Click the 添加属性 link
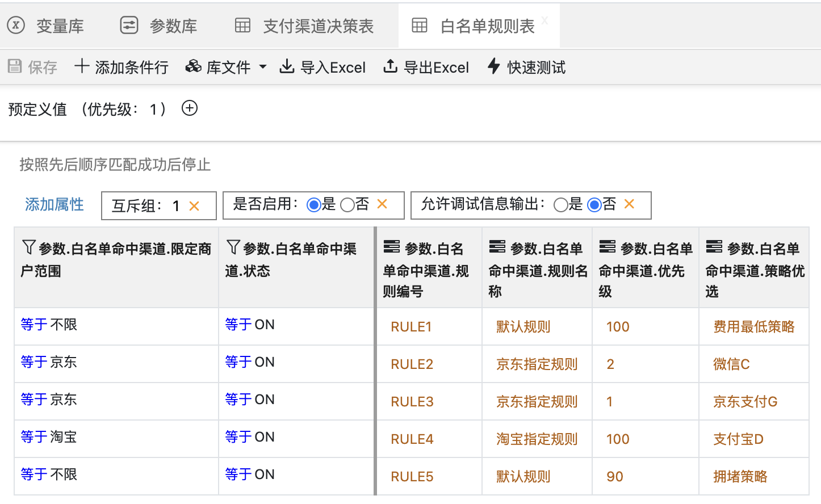The image size is (821, 504). click(55, 204)
